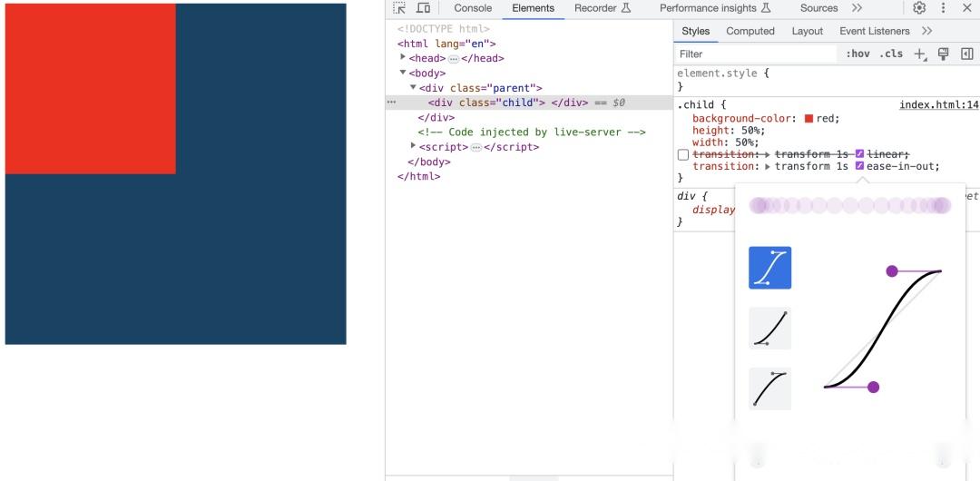980x481 pixels.
Task: Click the height: 50% declaration
Action: pos(729,131)
